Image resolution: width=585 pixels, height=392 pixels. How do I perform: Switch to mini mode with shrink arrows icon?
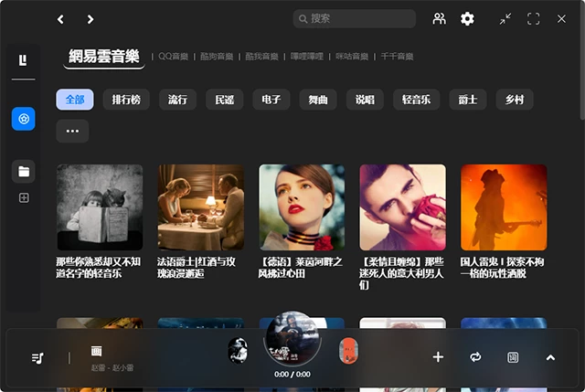[505, 18]
